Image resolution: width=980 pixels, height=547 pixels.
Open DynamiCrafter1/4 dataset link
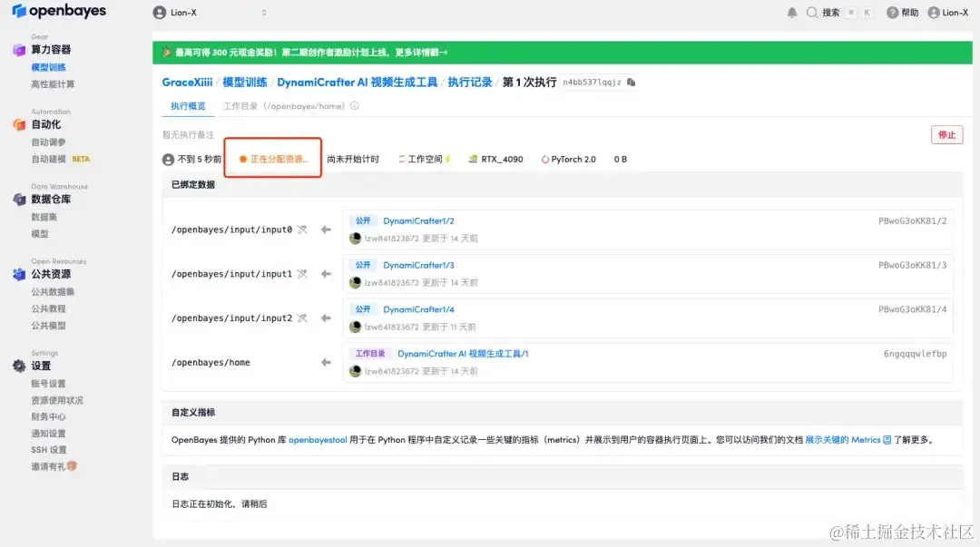[418, 310]
